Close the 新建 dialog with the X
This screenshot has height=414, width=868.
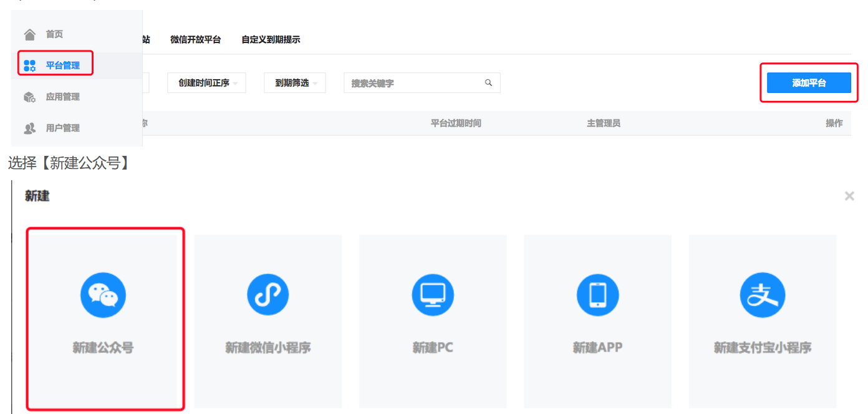(849, 196)
